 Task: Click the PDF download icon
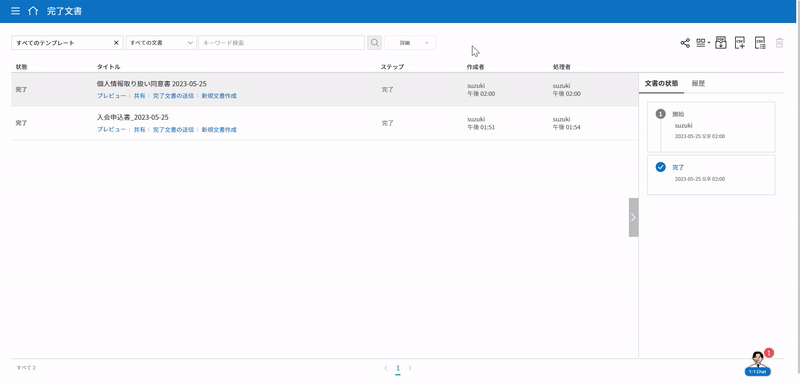click(x=721, y=43)
